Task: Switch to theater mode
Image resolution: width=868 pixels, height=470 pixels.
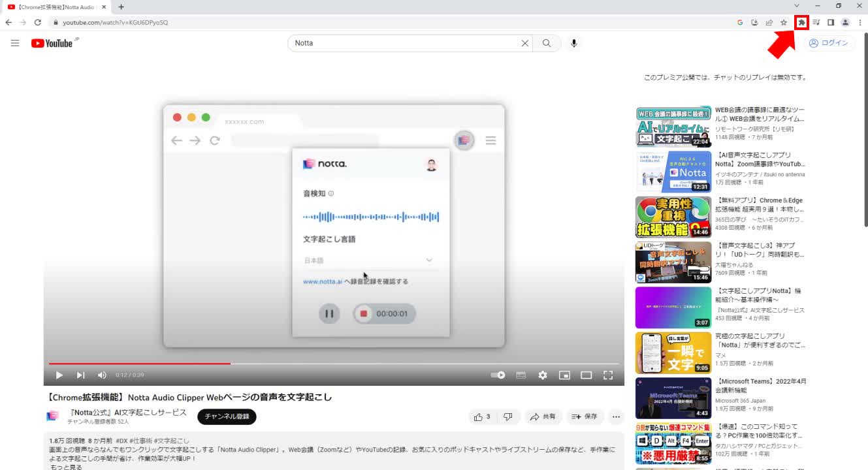Action: coord(587,375)
